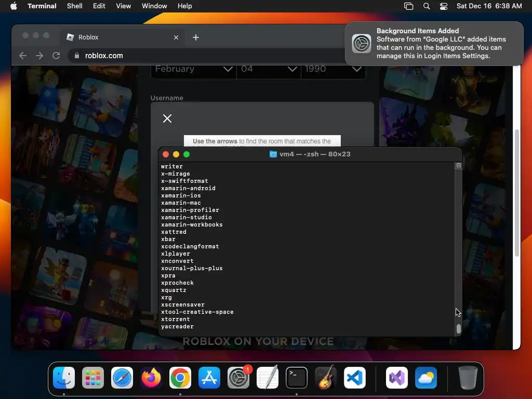Open the Shell menu
The height and width of the screenshot is (399, 532).
(x=75, y=6)
